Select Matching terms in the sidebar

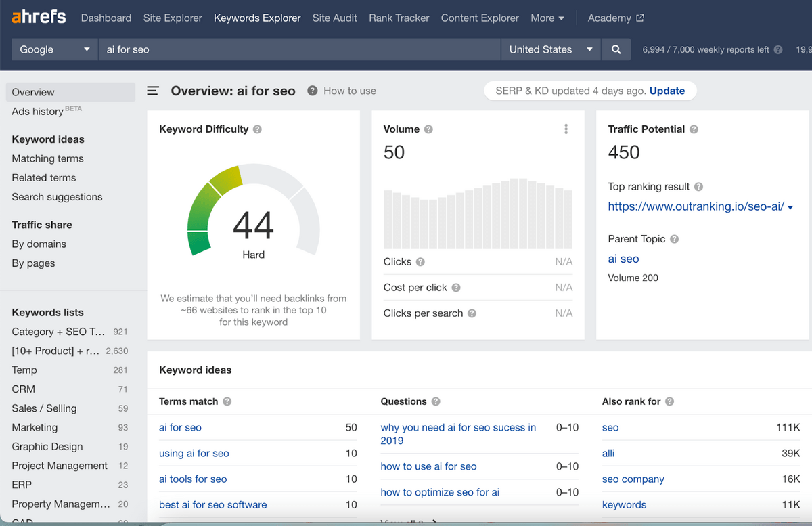click(x=47, y=158)
